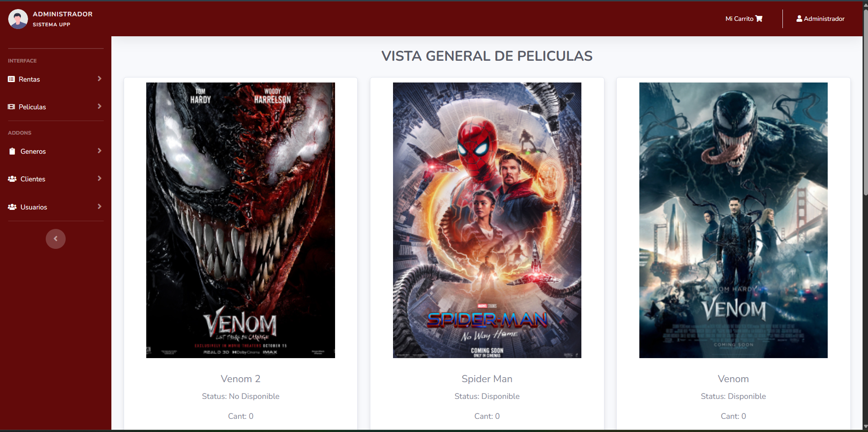
Task: Open the Usuarios menu item
Action: tap(56, 207)
